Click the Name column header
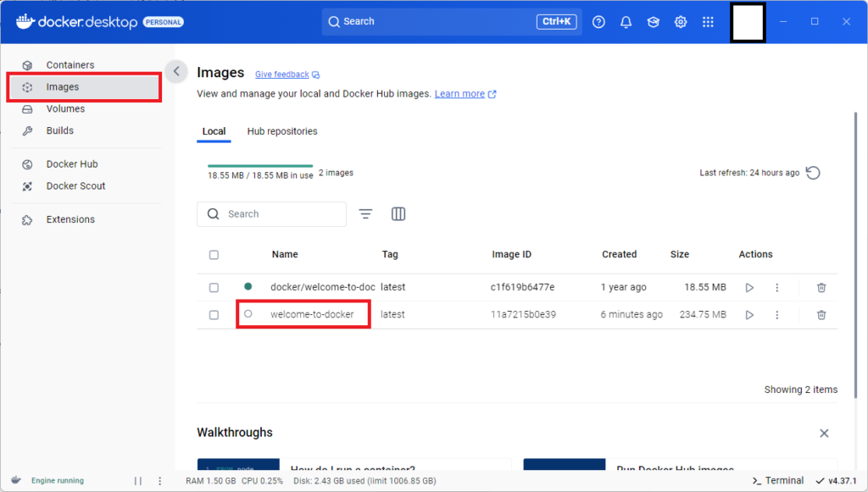The width and height of the screenshot is (868, 492). [x=285, y=254]
